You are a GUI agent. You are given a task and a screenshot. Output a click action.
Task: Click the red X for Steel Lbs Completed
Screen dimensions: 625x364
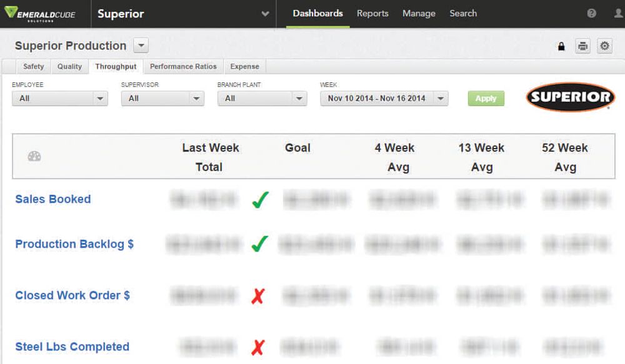(x=258, y=347)
